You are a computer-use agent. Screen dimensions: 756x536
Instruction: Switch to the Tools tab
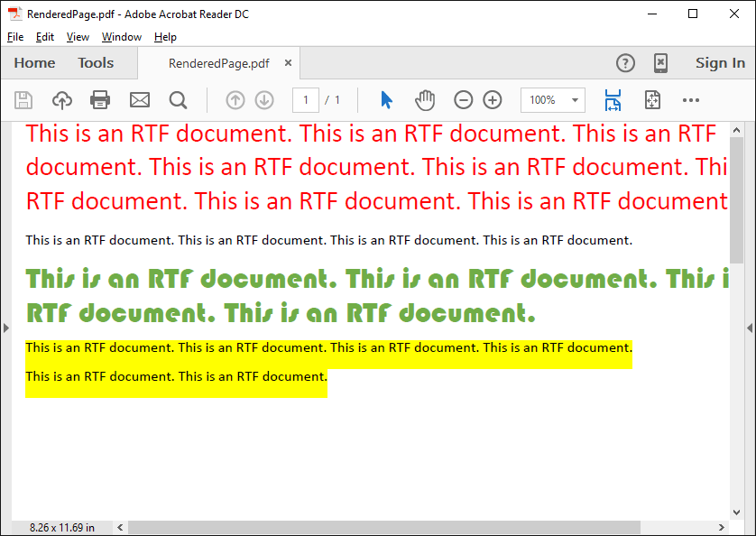click(x=96, y=63)
